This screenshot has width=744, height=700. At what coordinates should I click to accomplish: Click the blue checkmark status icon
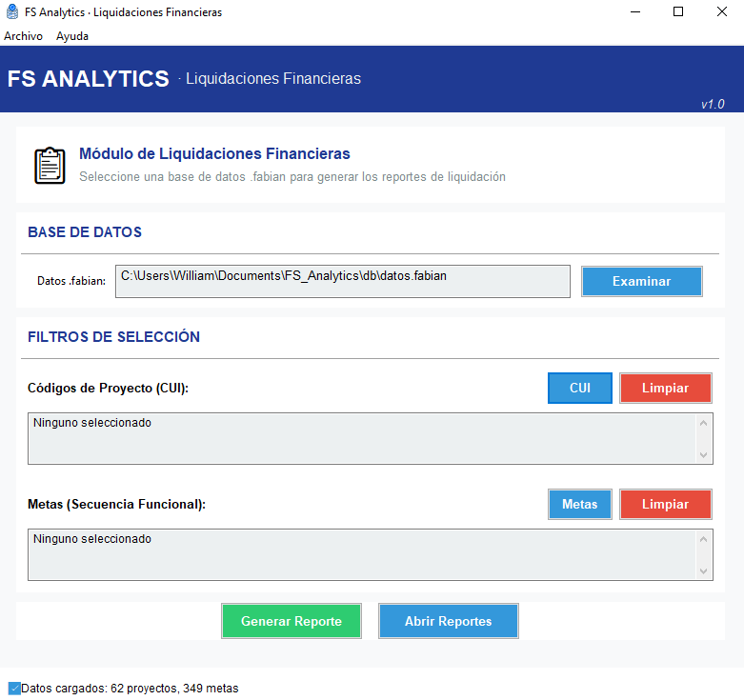pos(14,689)
